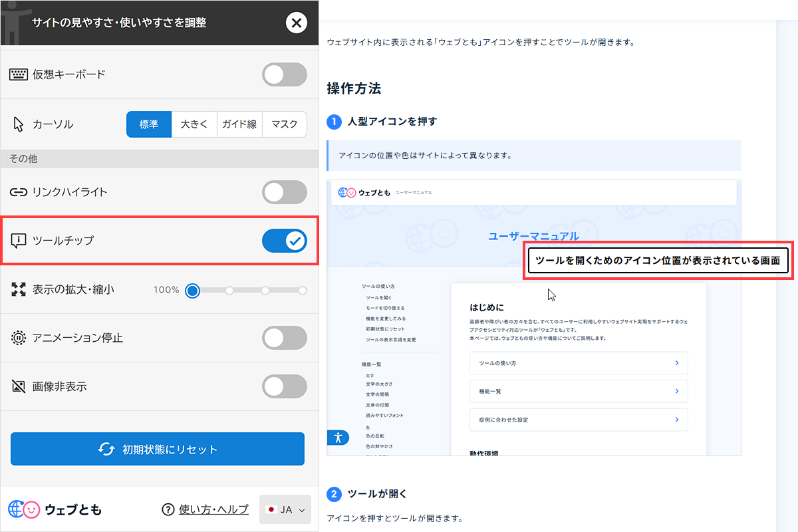This screenshot has height=532, width=798.
Task: Expand the 症例に合わせた設定 row
Action: click(579, 420)
